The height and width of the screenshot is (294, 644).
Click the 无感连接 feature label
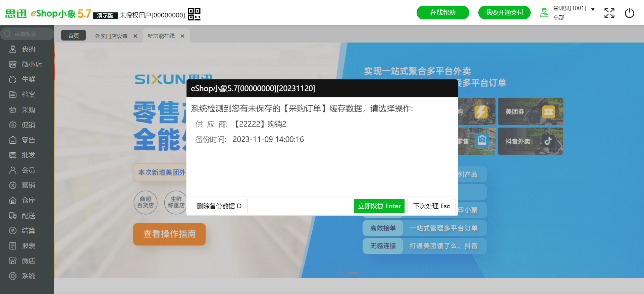[383, 246]
